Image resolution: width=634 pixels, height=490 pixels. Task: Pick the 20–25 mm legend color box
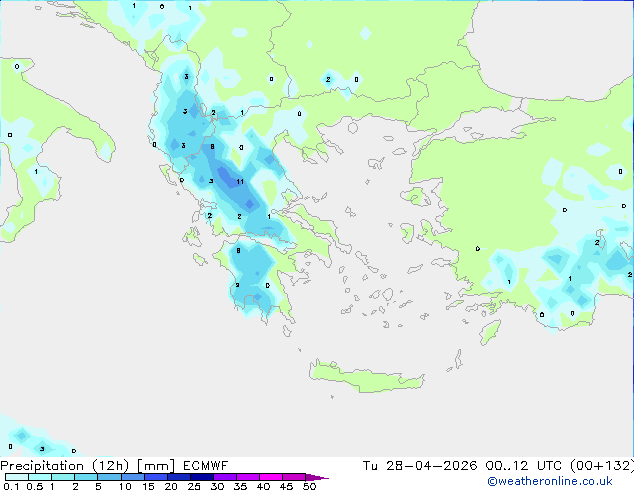179,477
